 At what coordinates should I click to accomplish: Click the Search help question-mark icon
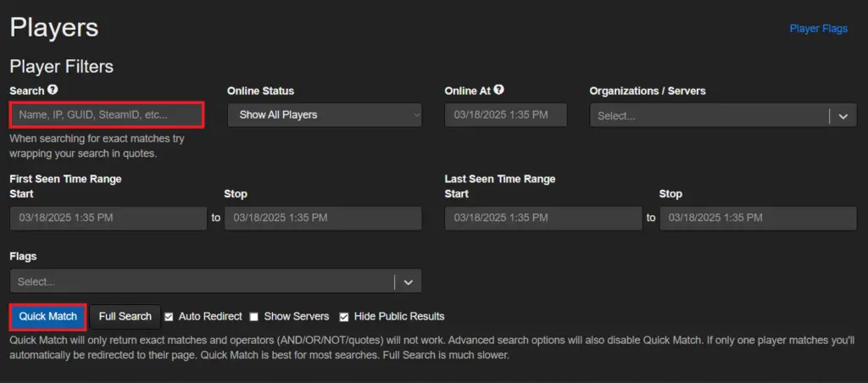tap(53, 90)
